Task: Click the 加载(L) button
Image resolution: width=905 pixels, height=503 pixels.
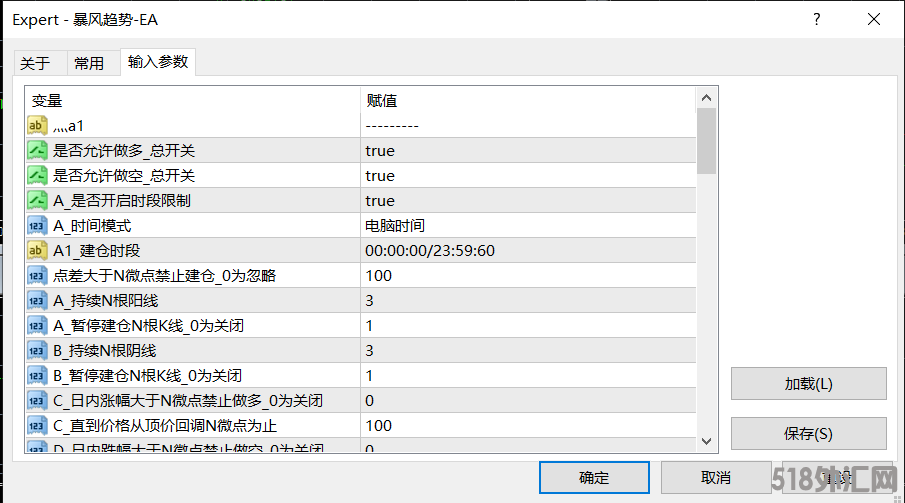Action: 808,383
